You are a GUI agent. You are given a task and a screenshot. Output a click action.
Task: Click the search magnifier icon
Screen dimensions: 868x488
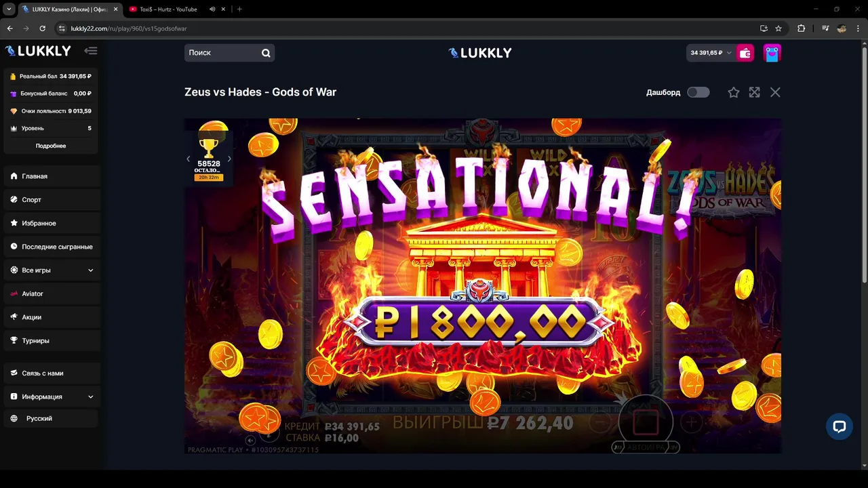point(266,53)
